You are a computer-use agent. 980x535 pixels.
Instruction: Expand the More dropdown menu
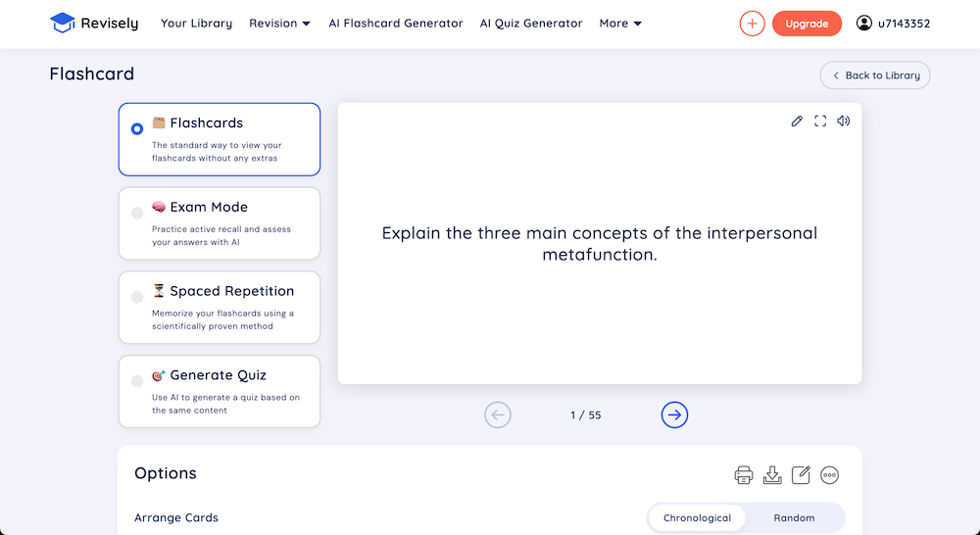click(620, 24)
